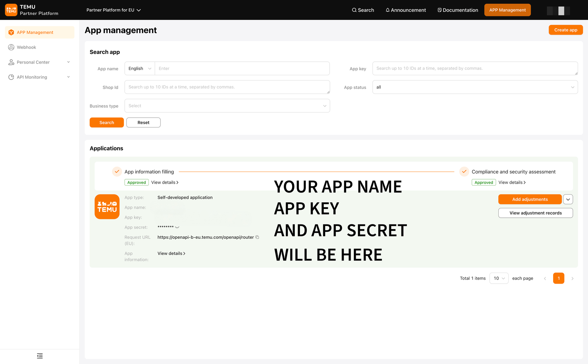Click the App key search field

coord(475,68)
